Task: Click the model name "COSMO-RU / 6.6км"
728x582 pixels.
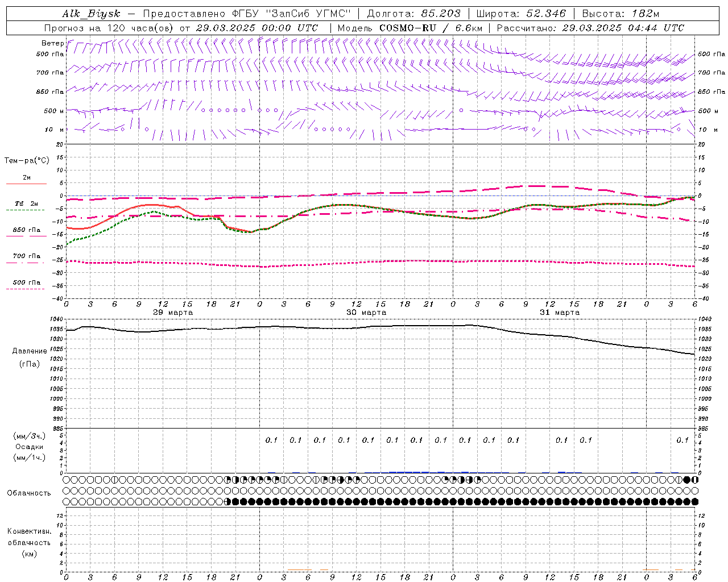Action: [x=431, y=28]
